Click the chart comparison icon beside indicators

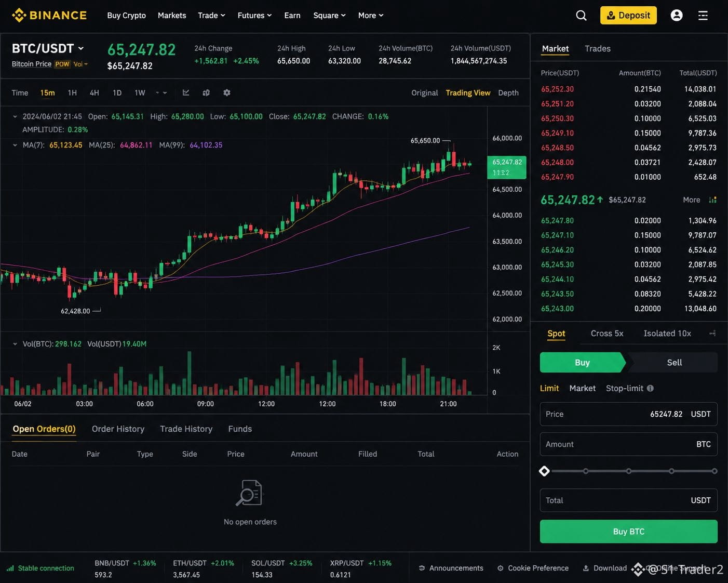206,92
